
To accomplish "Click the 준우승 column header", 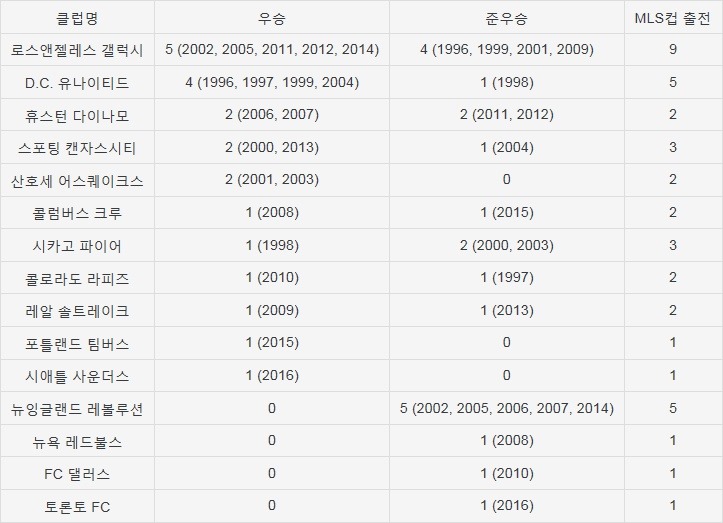I will [x=506, y=18].
